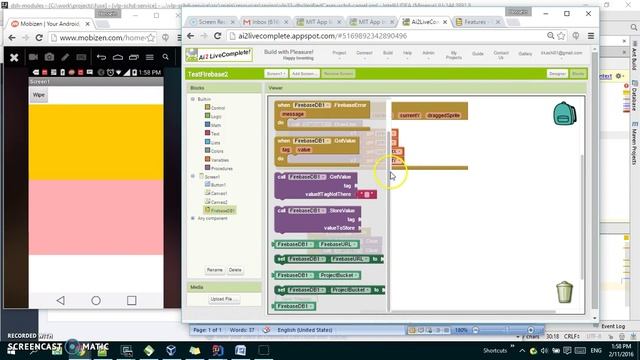Tap the phone's square recents navigation button
640x360 pixels.
pyautogui.click(x=131, y=300)
